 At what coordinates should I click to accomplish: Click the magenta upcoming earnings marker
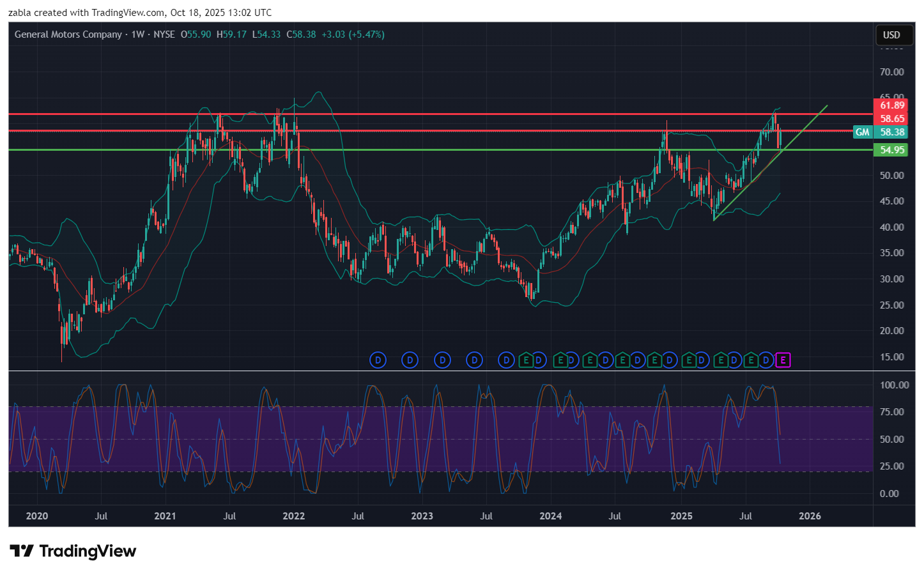pyautogui.click(x=783, y=360)
